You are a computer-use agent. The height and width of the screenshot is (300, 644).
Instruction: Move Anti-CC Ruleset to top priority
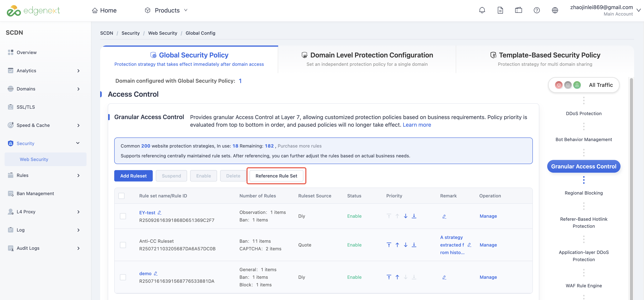click(389, 245)
